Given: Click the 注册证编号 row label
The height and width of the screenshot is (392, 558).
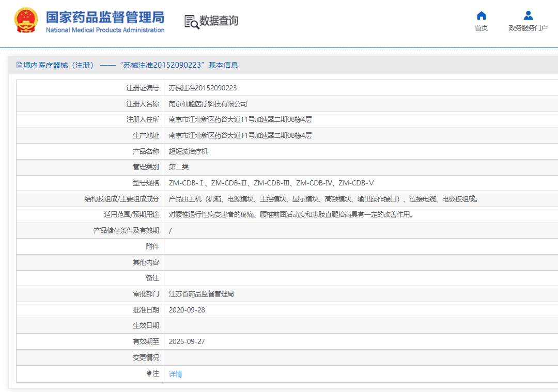Looking at the screenshot, I should (143, 88).
